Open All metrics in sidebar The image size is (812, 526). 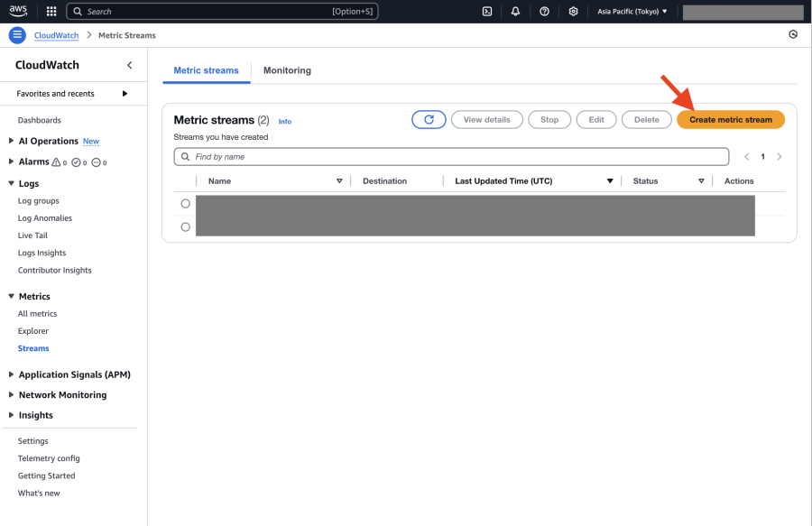point(37,314)
